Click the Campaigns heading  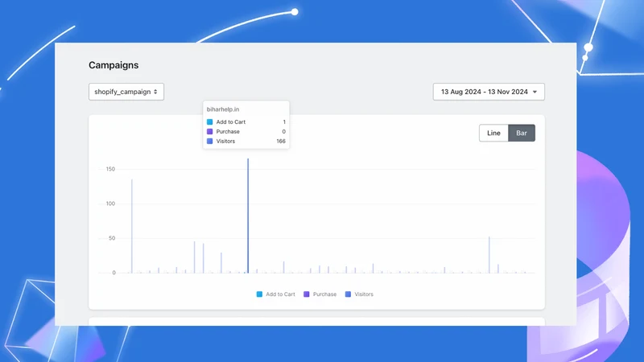point(114,65)
